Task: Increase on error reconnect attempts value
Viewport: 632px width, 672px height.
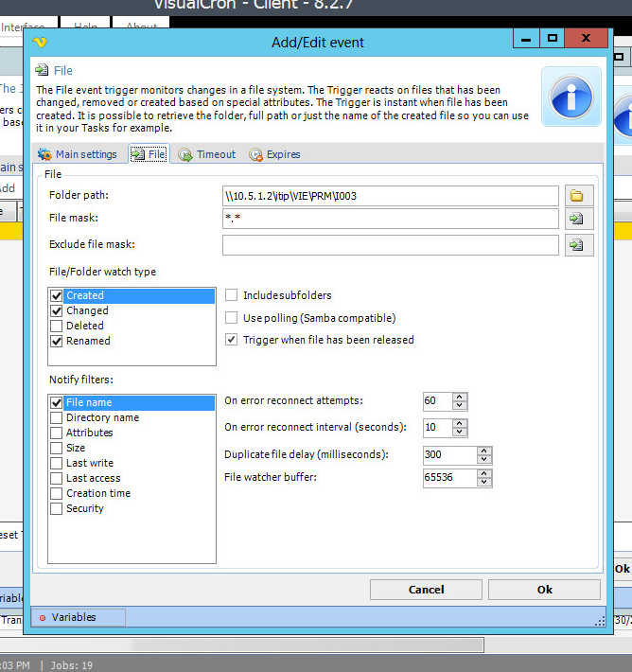Action: point(459,397)
